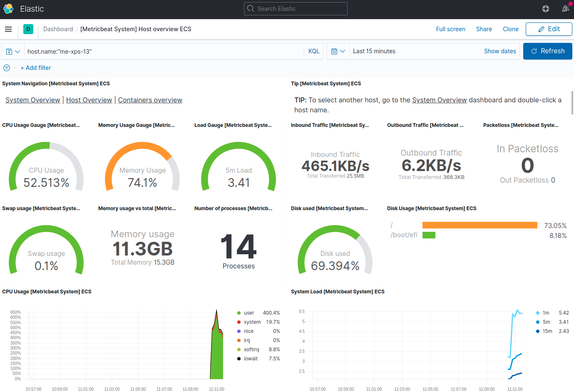Refresh the dashboard data
The width and height of the screenshot is (574, 392).
(548, 51)
